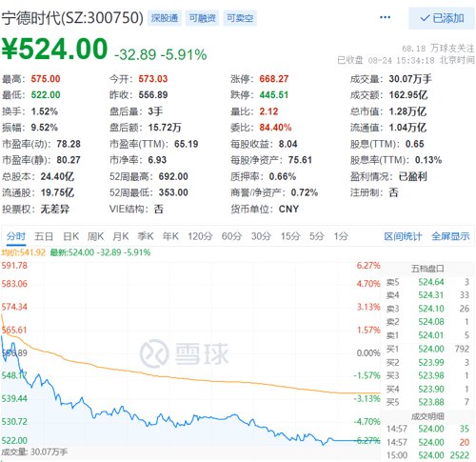Open the 月K chart tab
Image resolution: width=476 pixels, height=462 pixels.
coord(121,236)
